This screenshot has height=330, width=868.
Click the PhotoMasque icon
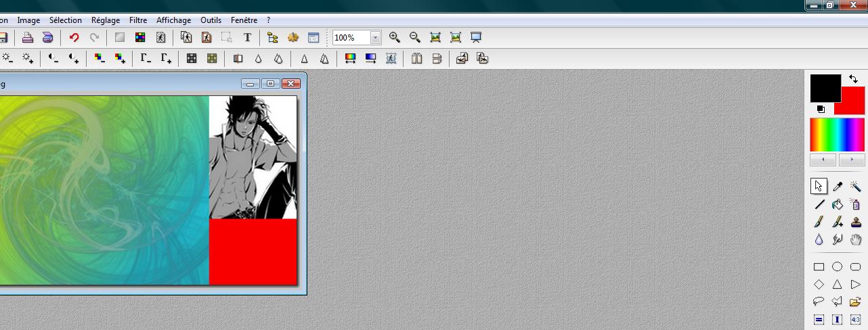point(391,58)
